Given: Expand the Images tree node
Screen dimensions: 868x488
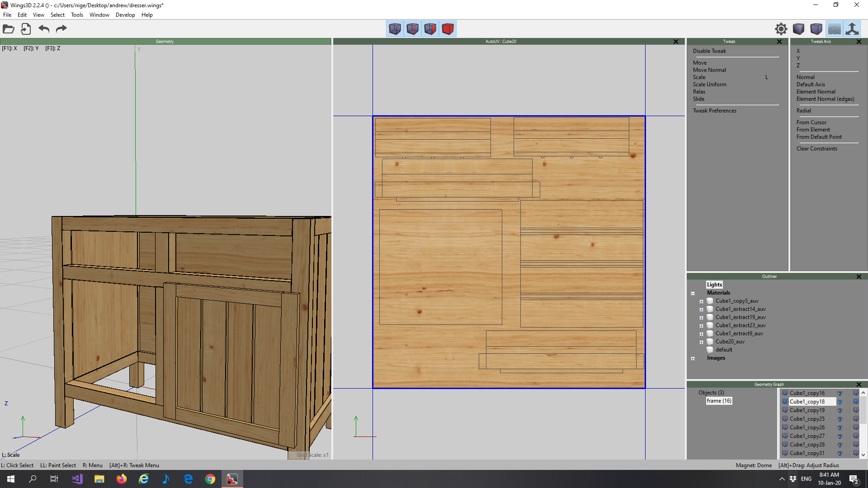Looking at the screenshot, I should coord(693,358).
